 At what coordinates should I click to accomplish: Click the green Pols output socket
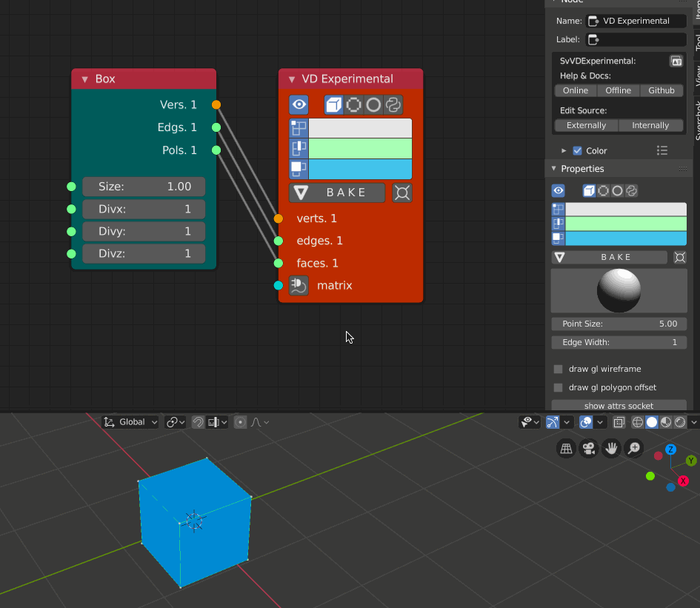(216, 150)
